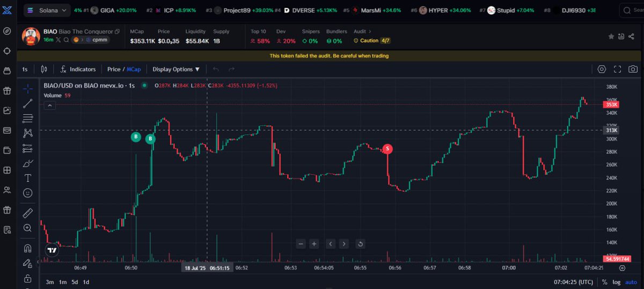The image size is (644, 289).
Task: Copy the BIAO token address icon
Action: [x=118, y=32]
